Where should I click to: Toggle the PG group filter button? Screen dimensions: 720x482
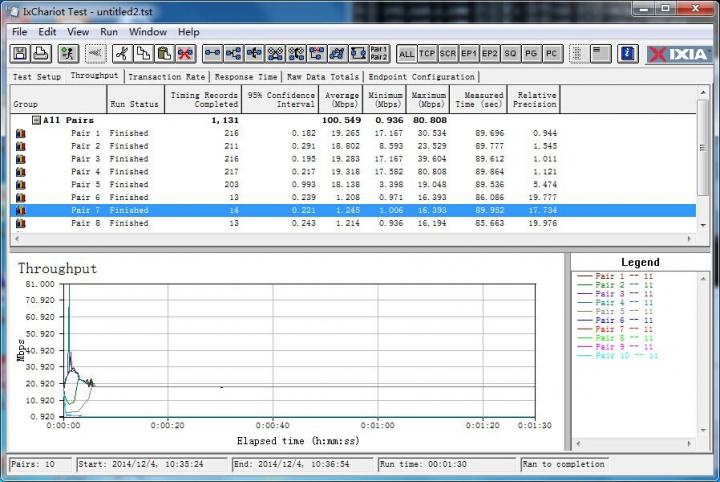(x=531, y=54)
